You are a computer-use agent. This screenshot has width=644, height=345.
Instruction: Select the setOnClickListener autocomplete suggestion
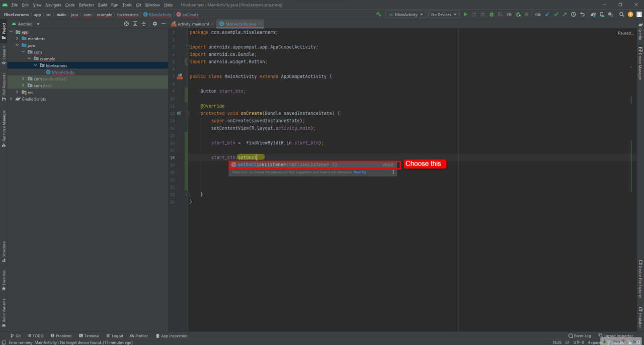coord(313,165)
